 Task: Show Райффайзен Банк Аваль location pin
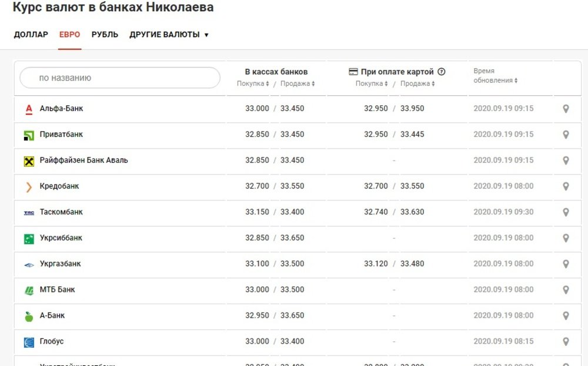566,160
